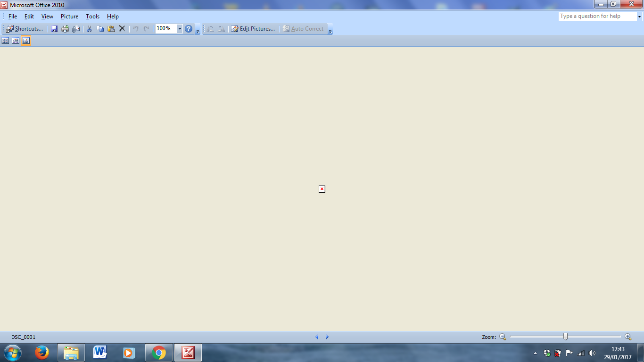
Task: Click Picture Manager taskbar button
Action: click(x=188, y=353)
